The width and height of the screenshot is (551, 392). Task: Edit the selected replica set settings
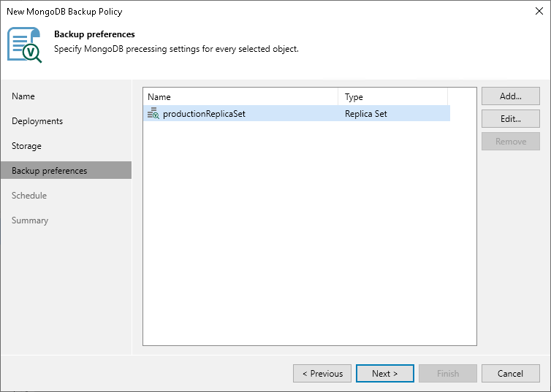pos(511,118)
